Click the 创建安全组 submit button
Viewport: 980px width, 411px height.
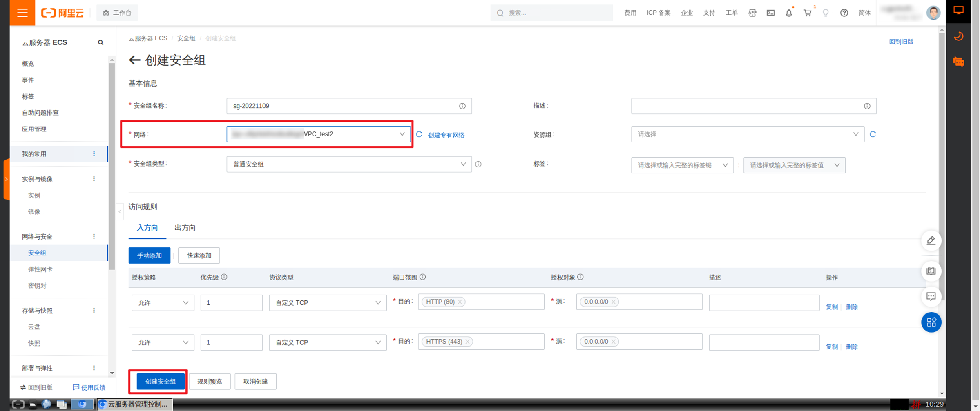pyautogui.click(x=161, y=381)
